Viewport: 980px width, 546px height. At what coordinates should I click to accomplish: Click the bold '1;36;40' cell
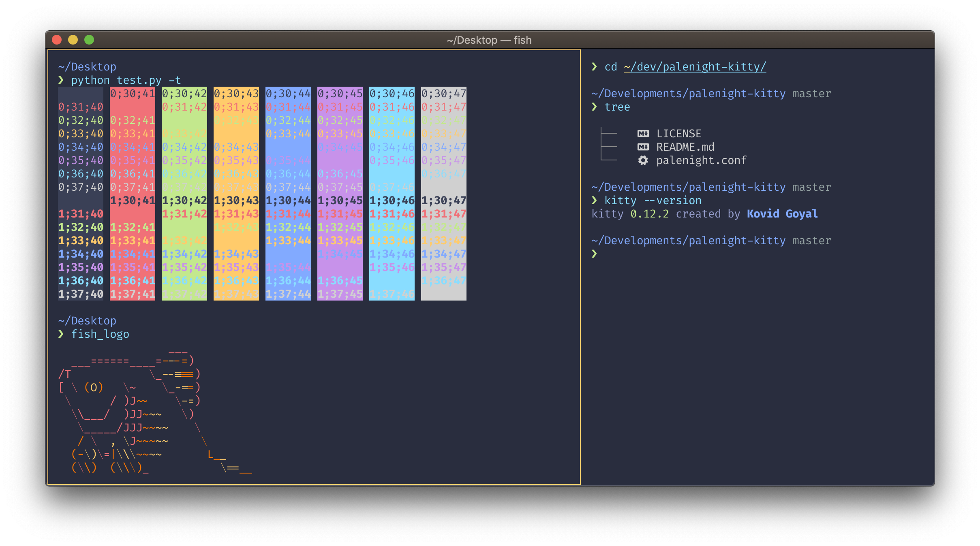tap(81, 281)
